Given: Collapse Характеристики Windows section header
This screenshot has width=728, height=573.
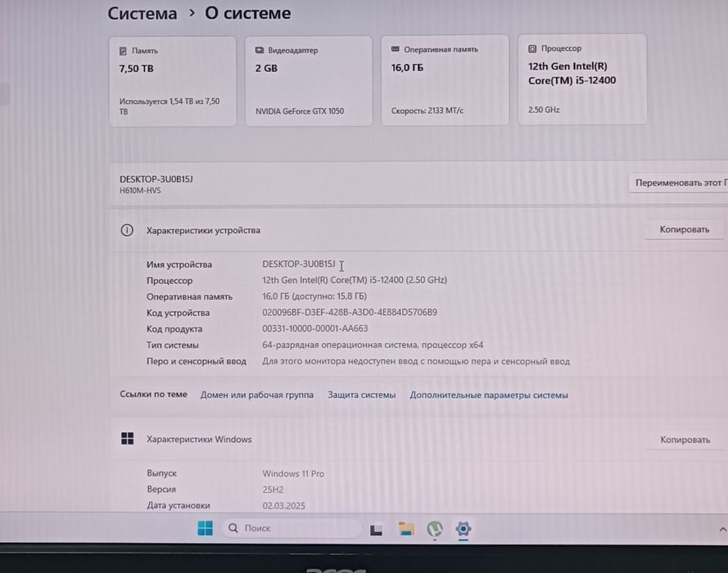Looking at the screenshot, I should point(418,439).
